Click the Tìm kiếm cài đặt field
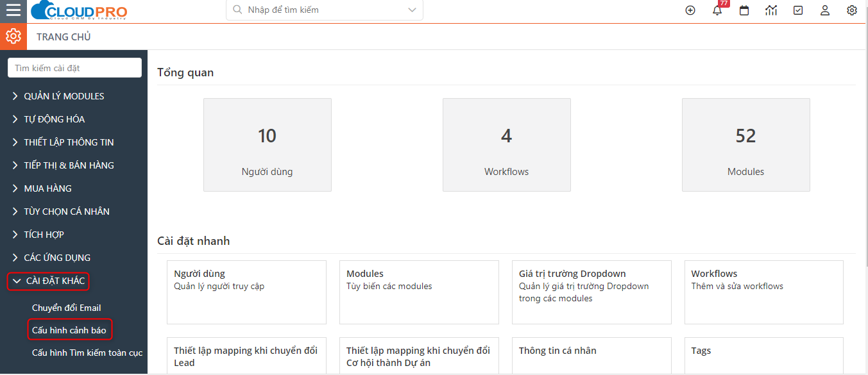The image size is (868, 375). (74, 68)
